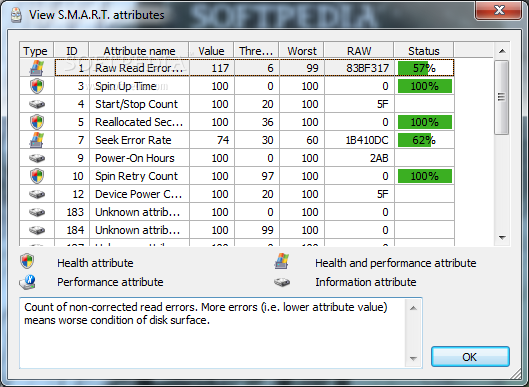Click the attribute table scrollbar thumb
This screenshot has width=529, height=387.
click(502, 97)
